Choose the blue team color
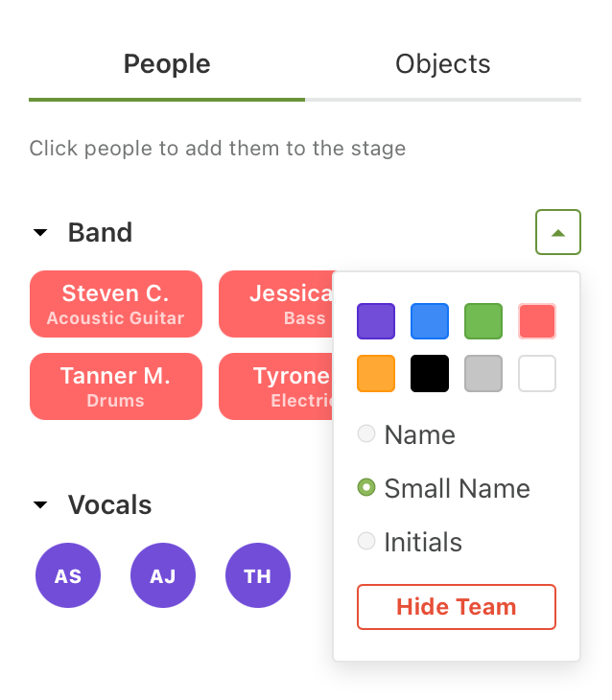The height and width of the screenshot is (700, 612). (430, 321)
